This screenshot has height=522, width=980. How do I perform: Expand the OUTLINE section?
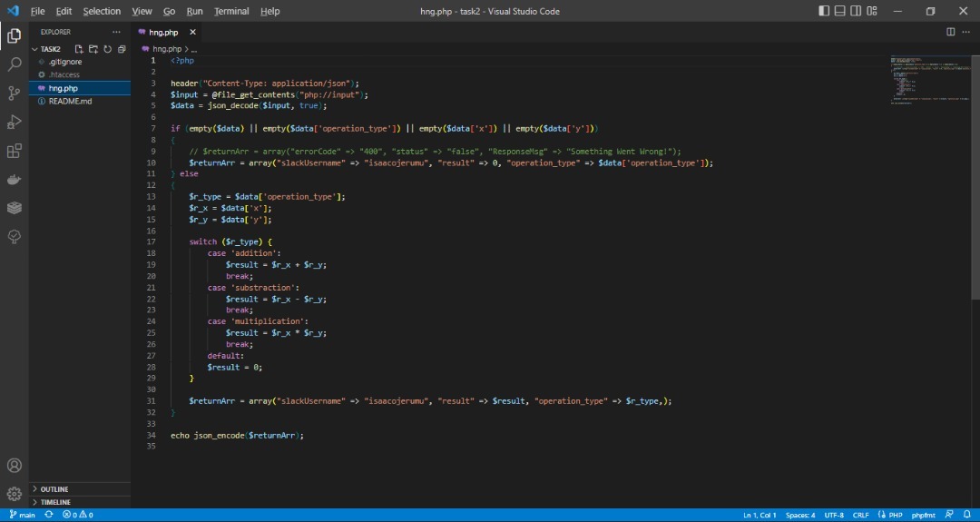pos(54,489)
